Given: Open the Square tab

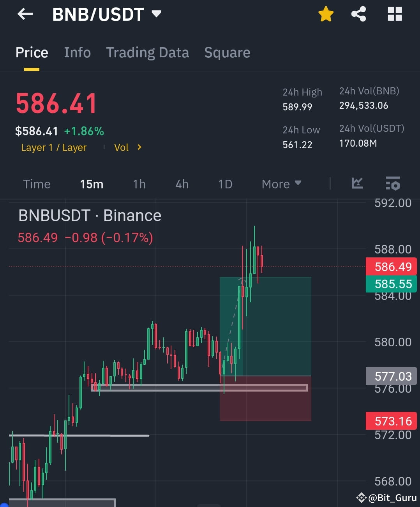Looking at the screenshot, I should point(227,52).
